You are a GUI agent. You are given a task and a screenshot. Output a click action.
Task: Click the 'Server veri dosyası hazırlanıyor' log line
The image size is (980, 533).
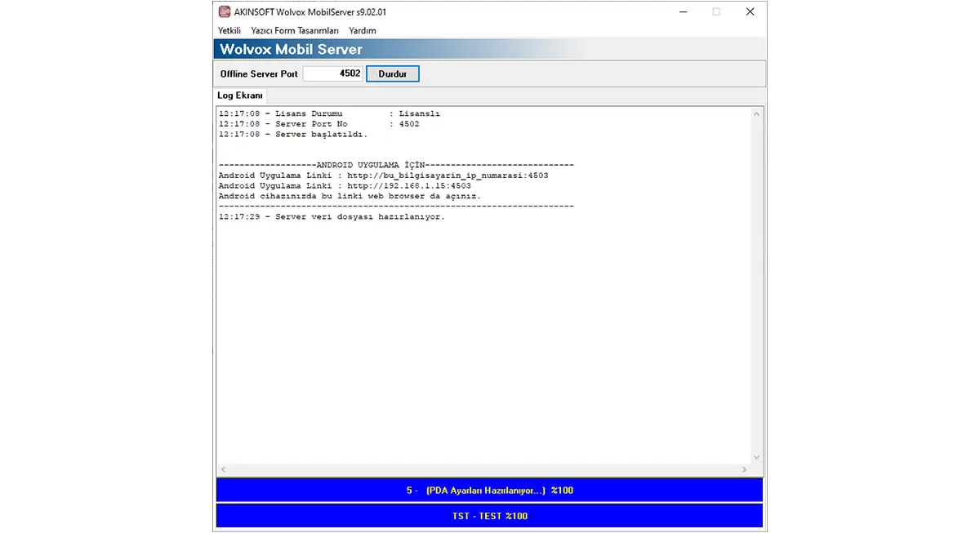point(332,217)
